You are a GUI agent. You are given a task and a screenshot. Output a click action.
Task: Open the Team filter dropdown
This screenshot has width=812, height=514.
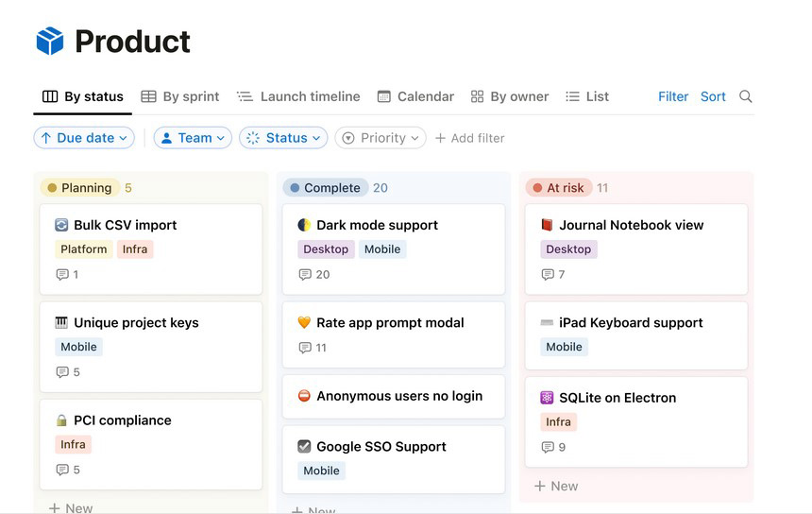193,138
